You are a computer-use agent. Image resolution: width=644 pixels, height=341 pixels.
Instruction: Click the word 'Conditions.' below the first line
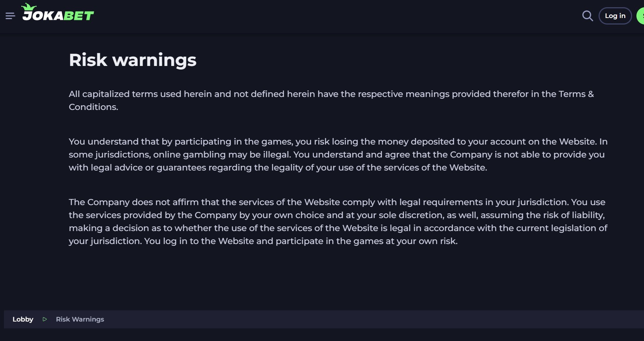coord(93,107)
